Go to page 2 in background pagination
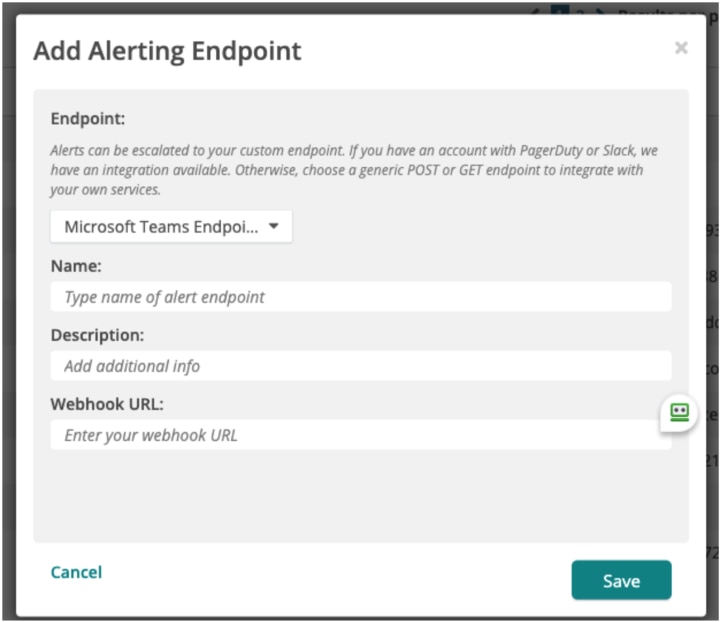Image resolution: width=720 pixels, height=622 pixels. pos(579,8)
